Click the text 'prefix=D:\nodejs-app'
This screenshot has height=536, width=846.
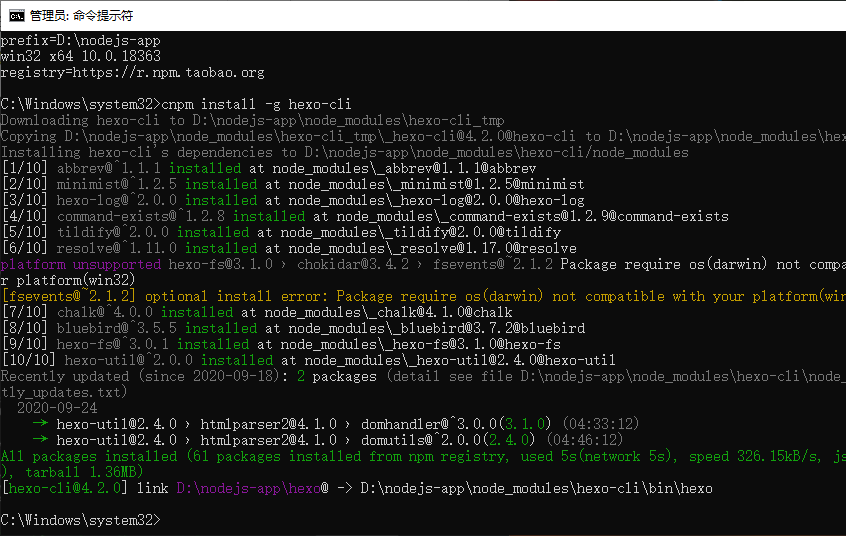(x=80, y=40)
